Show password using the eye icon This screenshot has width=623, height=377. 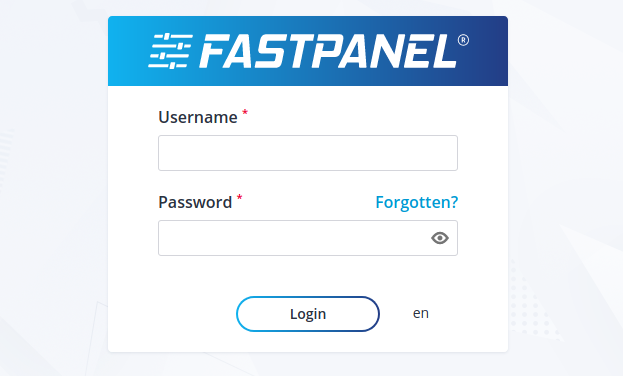440,238
